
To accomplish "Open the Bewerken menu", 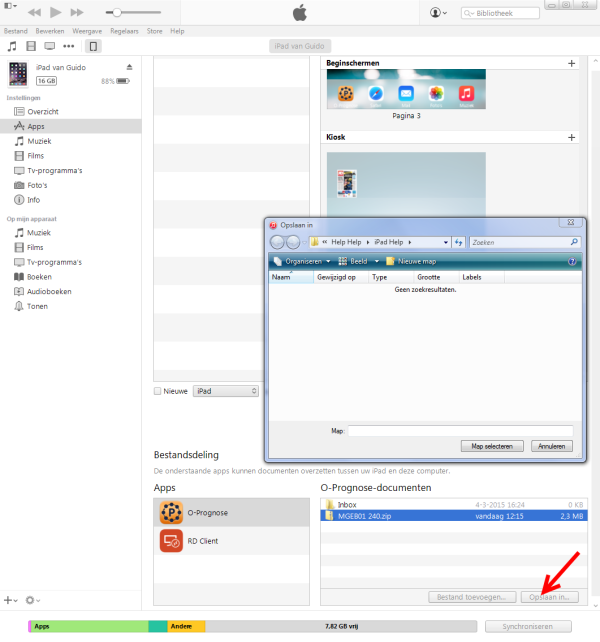I will tap(50, 31).
